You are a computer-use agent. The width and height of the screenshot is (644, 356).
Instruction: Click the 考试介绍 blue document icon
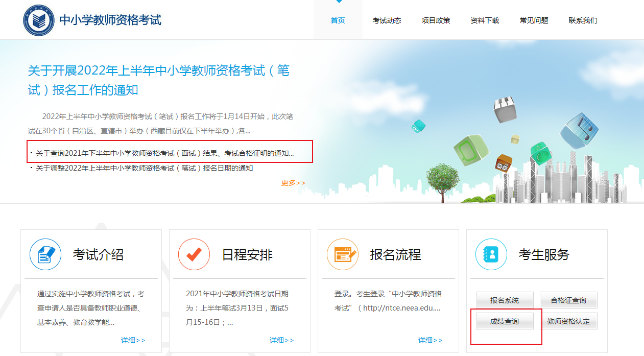(x=45, y=254)
